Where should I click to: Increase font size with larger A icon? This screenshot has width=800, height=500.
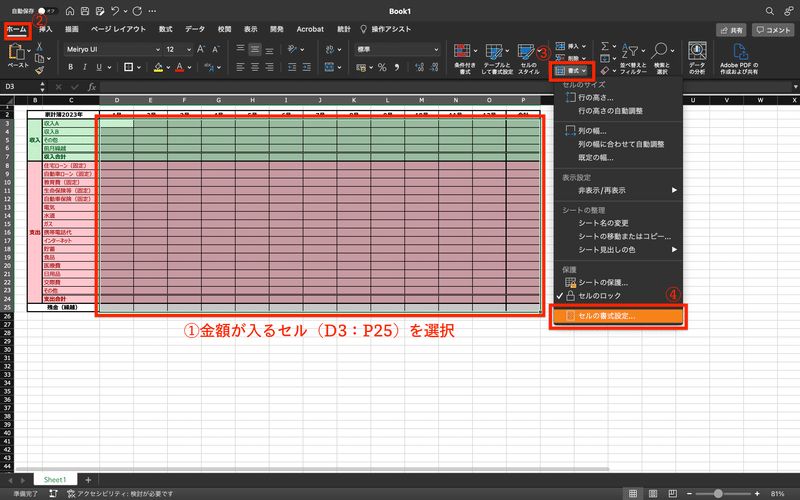(201, 49)
